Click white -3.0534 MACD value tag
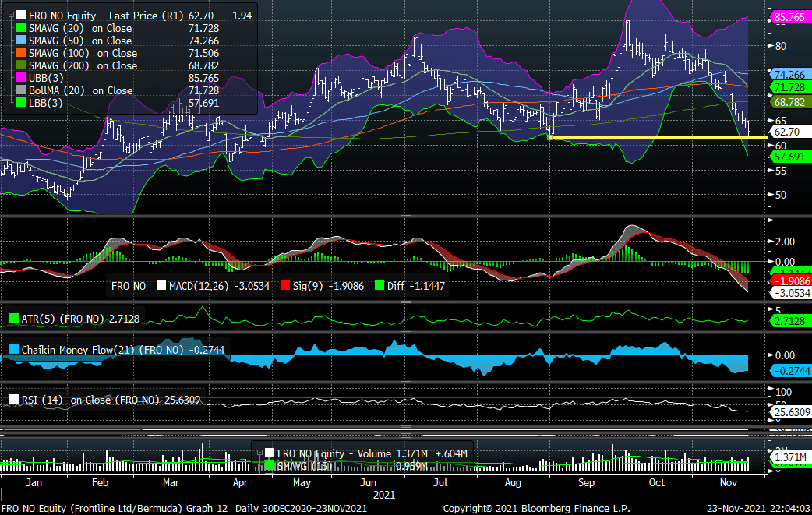The height and width of the screenshot is (515, 812). pos(791,293)
